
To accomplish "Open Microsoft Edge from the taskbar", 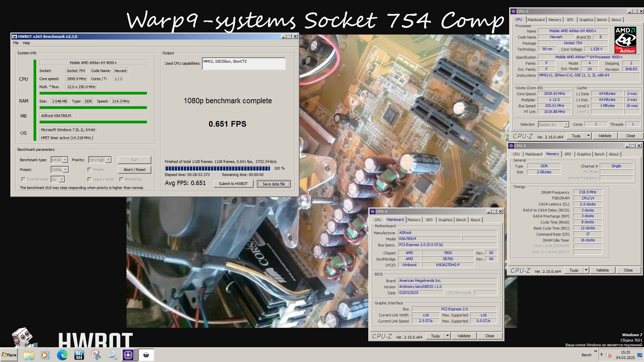I will click(x=62, y=355).
